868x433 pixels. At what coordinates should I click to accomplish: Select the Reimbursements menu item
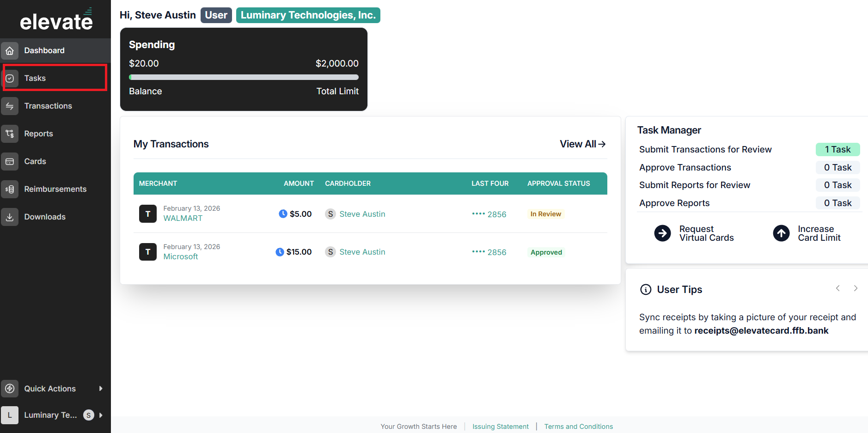55,189
